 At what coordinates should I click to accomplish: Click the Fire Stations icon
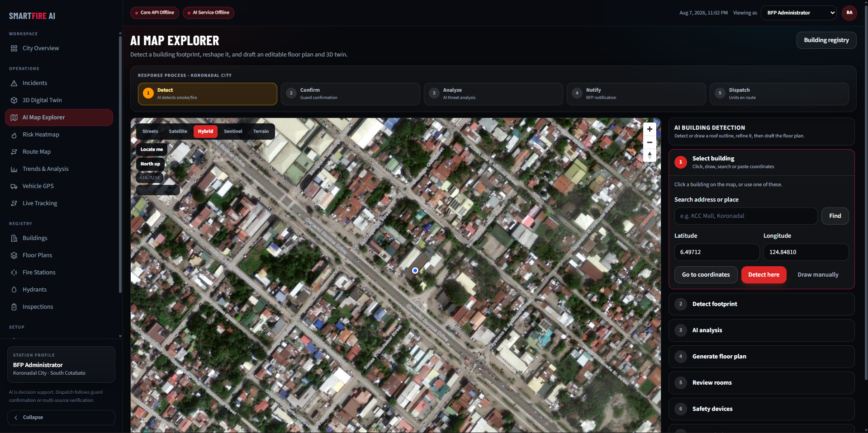pos(14,273)
